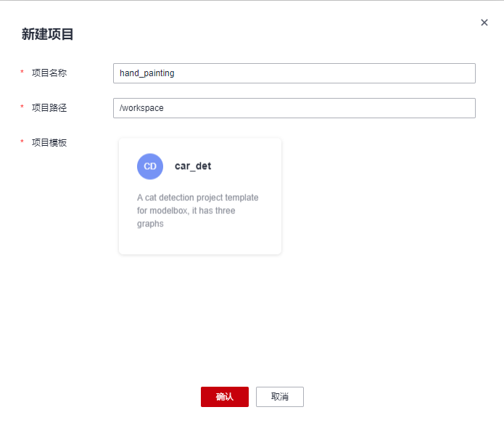
Task: Focus the 项目路径 input box
Action: tap(294, 108)
